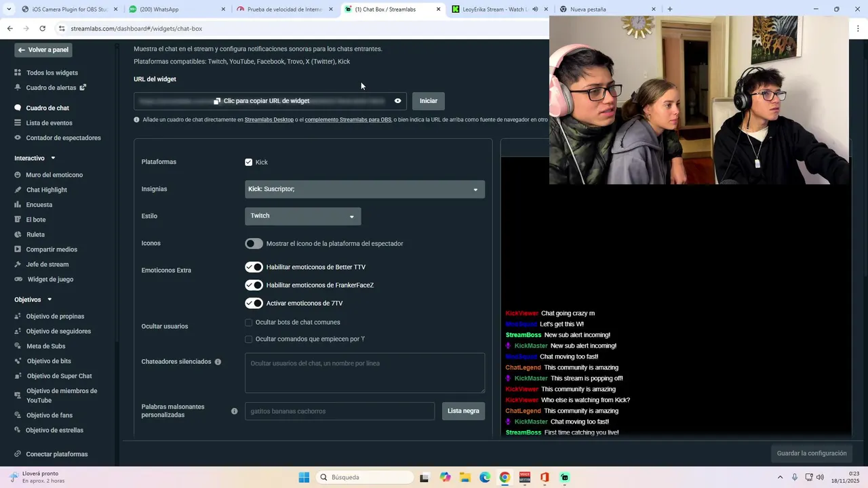Click info icon beside Chateadores silenciados
This screenshot has width=868, height=488.
pos(218,362)
